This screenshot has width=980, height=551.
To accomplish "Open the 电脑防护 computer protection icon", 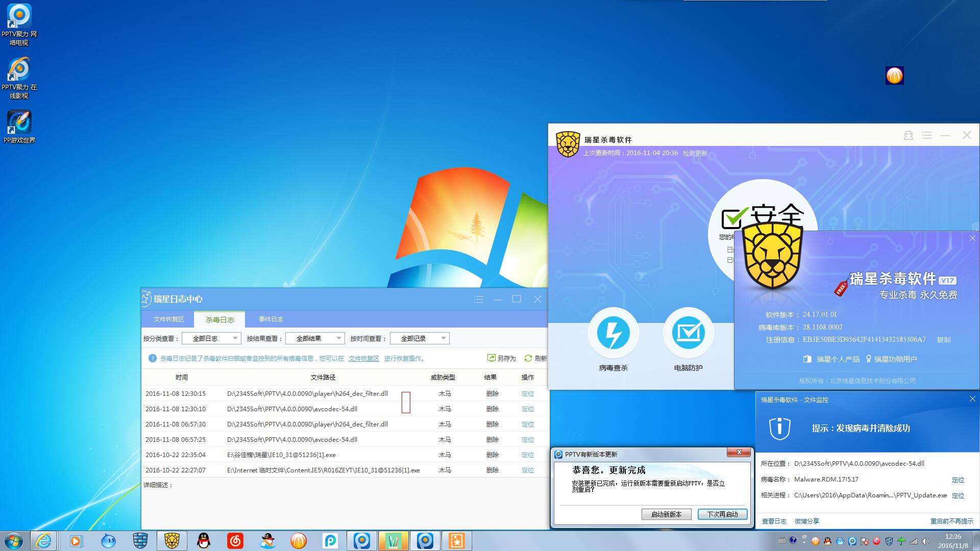I will (688, 333).
